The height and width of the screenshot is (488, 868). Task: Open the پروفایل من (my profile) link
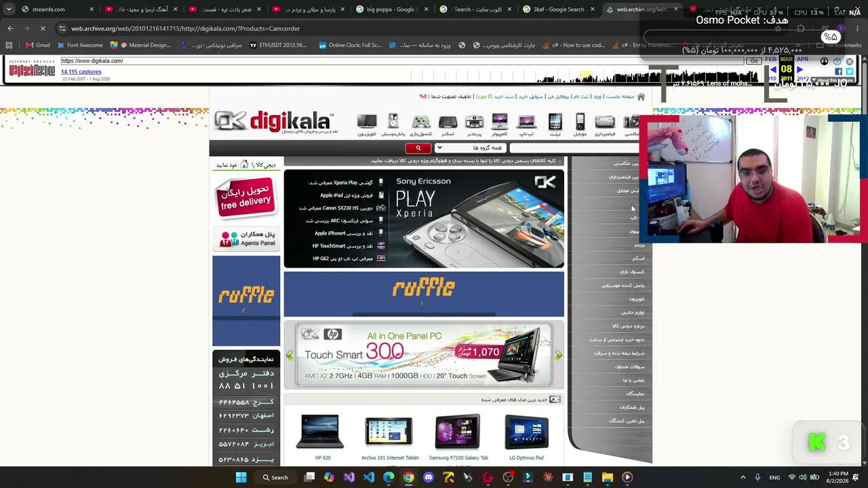pos(558,97)
